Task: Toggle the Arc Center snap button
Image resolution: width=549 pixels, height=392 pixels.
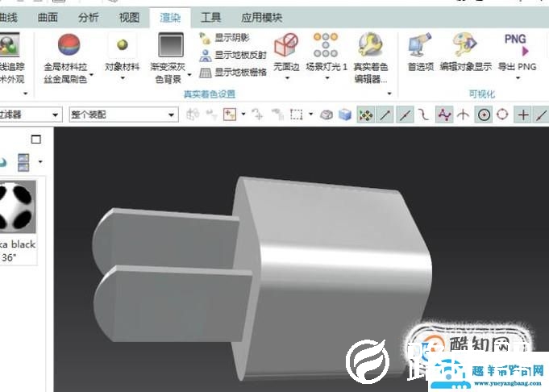Action: pyautogui.click(x=484, y=115)
